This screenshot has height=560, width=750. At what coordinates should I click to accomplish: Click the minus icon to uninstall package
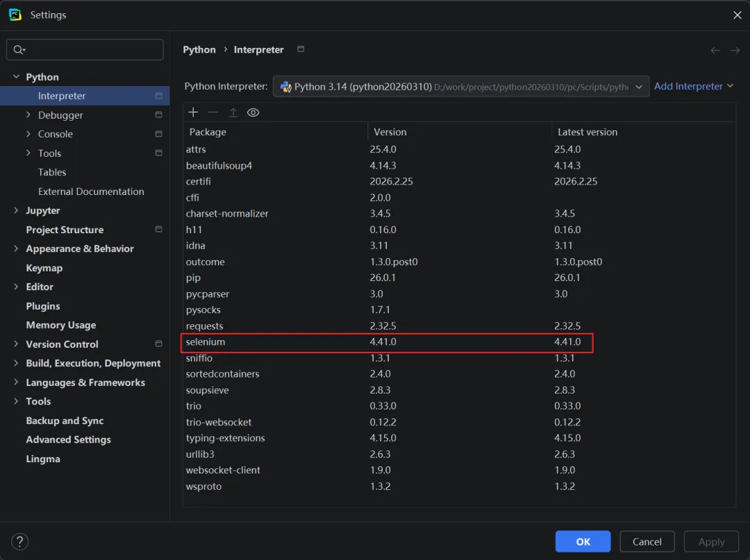coord(213,112)
